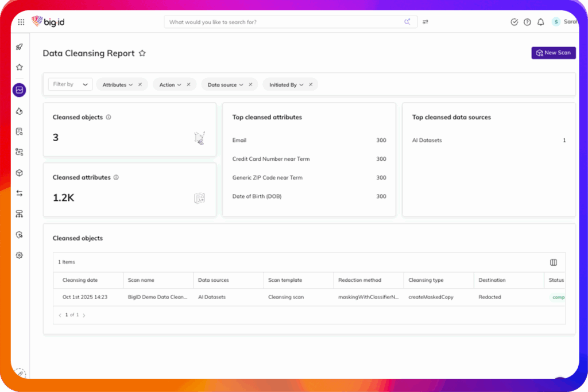This screenshot has width=588, height=392.
Task: Sort by the Cleansing date column header
Action: pyautogui.click(x=80, y=280)
